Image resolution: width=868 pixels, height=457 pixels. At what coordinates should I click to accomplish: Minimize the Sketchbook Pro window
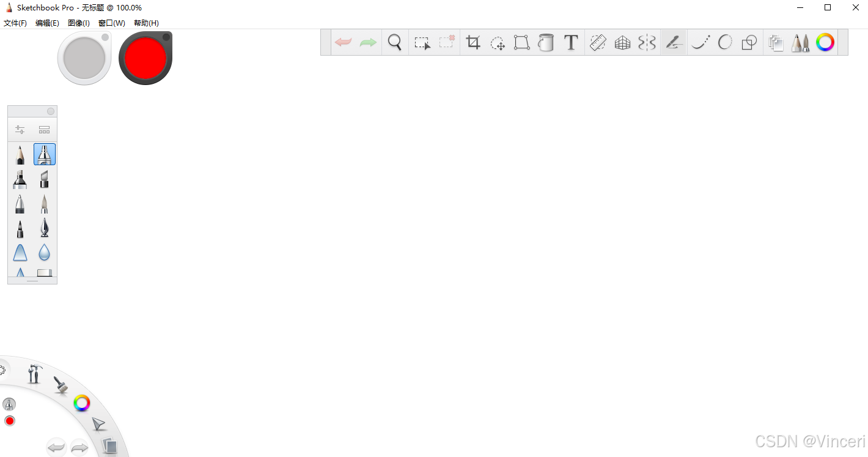pyautogui.click(x=800, y=7)
